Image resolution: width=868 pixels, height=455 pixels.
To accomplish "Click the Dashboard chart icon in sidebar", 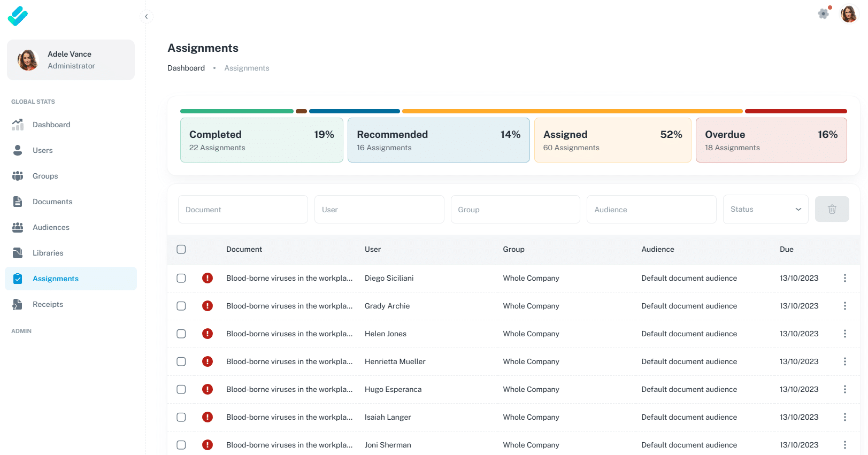I will (18, 125).
